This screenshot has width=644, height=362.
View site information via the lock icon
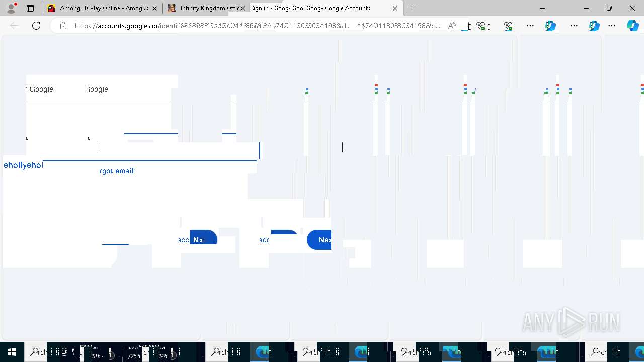coord(63,26)
